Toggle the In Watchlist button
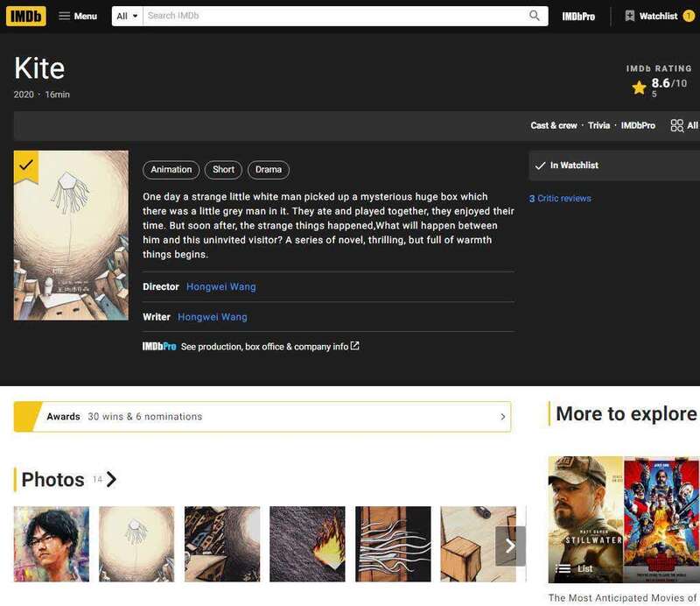This screenshot has height=606, width=700. [612, 166]
